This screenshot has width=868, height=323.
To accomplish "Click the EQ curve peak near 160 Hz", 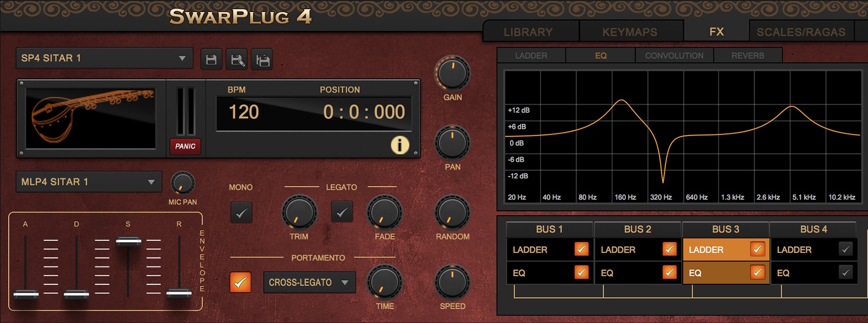I will 622,101.
